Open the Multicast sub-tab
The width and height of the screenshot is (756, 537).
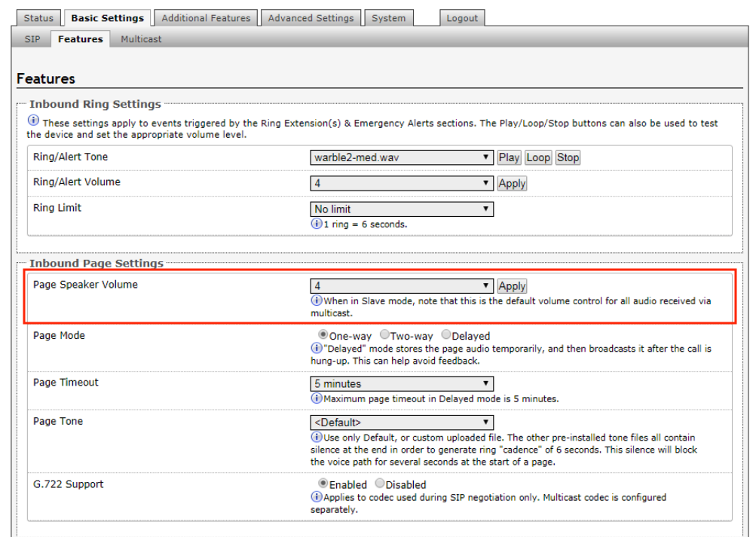point(141,39)
